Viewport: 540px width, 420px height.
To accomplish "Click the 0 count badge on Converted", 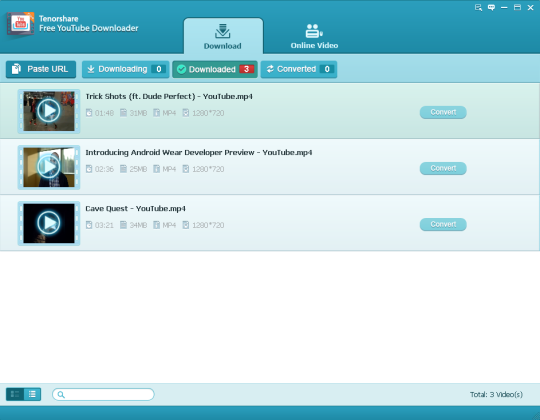I will [x=327, y=69].
